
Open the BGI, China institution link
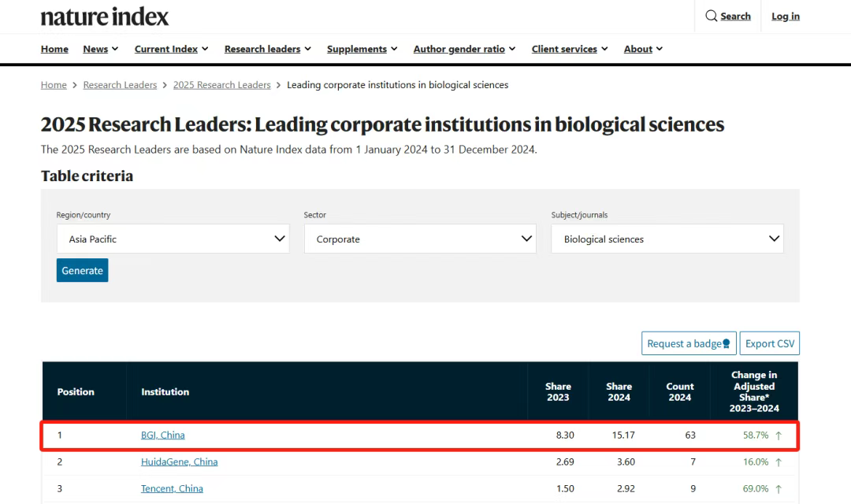coord(163,435)
